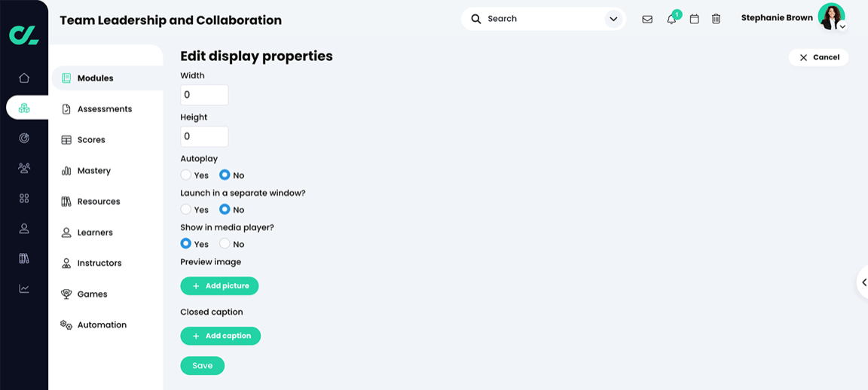Open the library books sidebar icon
868x390 pixels.
pyautogui.click(x=24, y=258)
